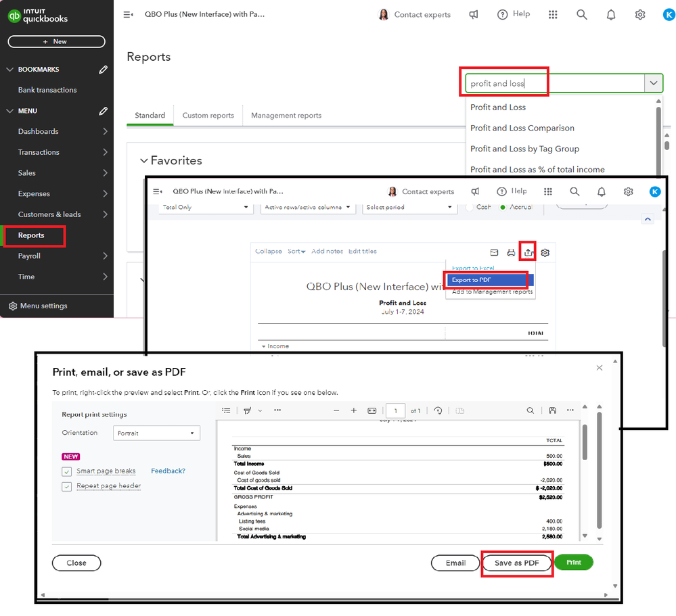Open the settings gear in the main Reports header
Screen dimensions: 676x616
click(639, 15)
